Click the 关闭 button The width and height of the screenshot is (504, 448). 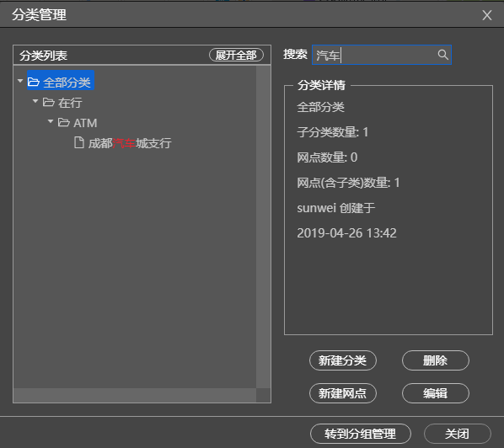tap(457, 434)
